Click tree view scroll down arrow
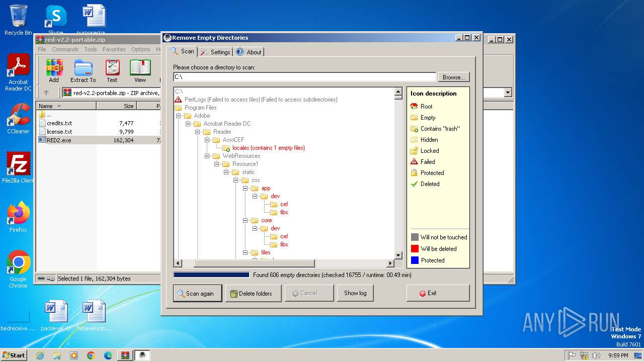Viewport: 644px width, 362px height. [x=398, y=255]
